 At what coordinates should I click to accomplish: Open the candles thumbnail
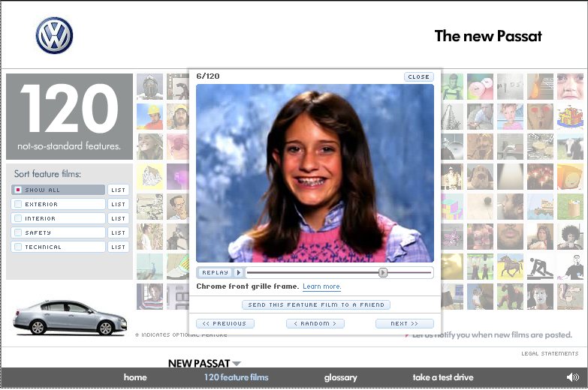pos(540,176)
